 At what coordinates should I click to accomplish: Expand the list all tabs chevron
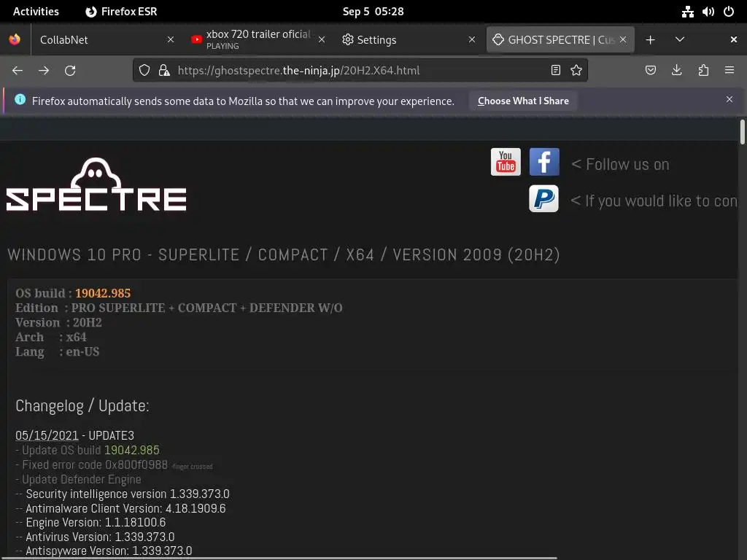click(680, 39)
